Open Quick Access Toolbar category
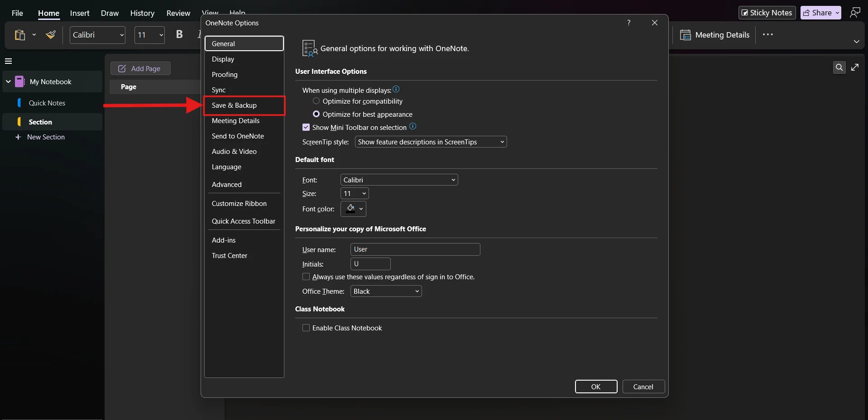The height and width of the screenshot is (420, 868). click(x=244, y=221)
